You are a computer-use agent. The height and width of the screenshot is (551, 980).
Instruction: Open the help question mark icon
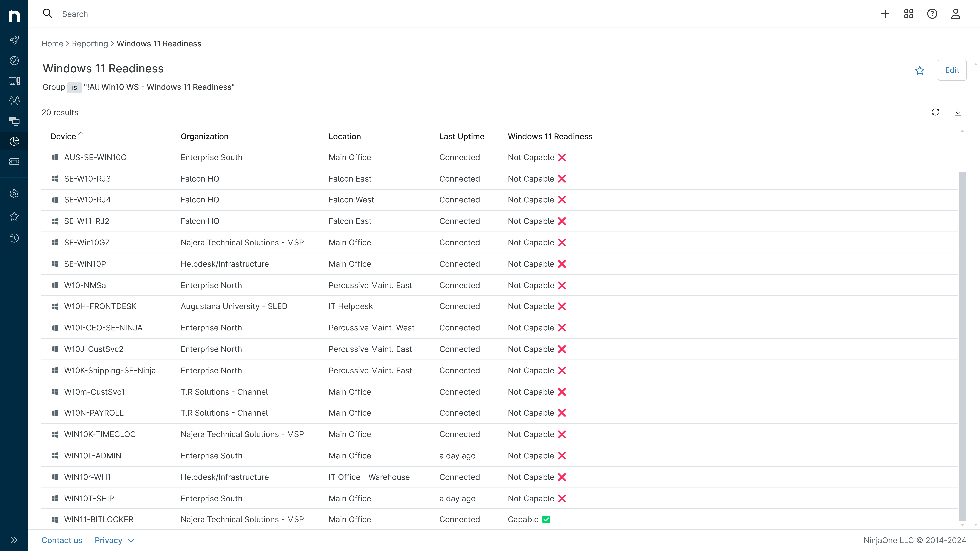[x=932, y=14]
